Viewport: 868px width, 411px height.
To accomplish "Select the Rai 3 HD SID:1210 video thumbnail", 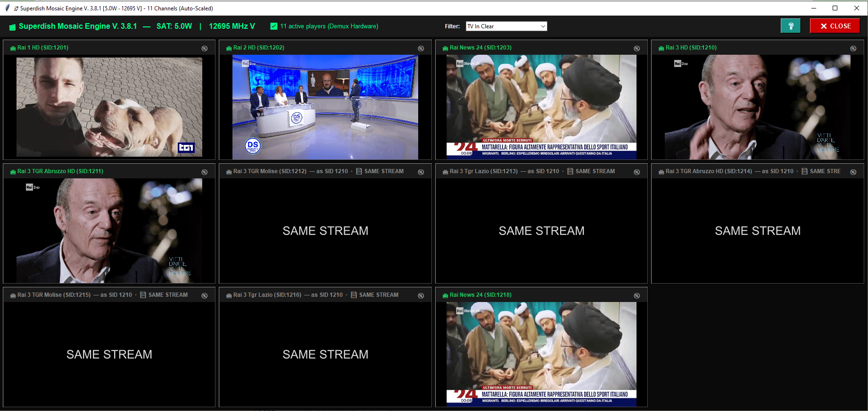I will 758,107.
